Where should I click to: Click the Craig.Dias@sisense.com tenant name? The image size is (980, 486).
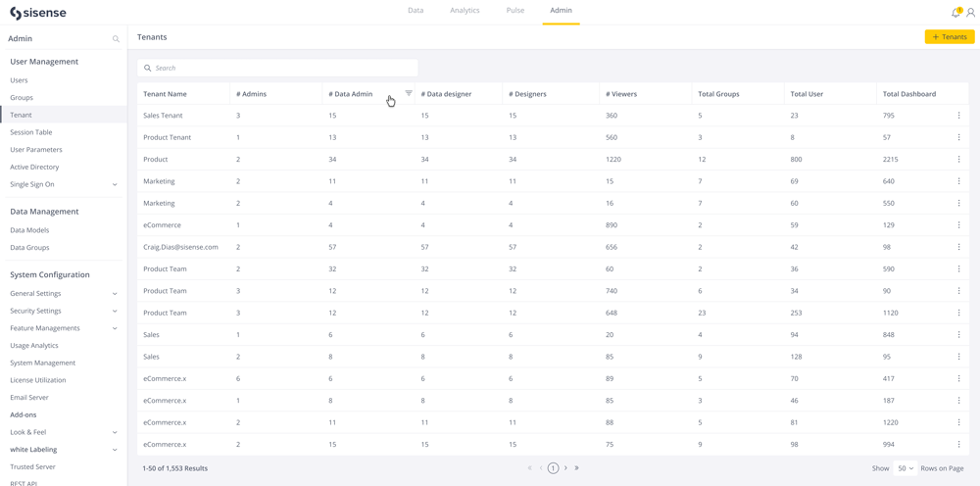[180, 247]
